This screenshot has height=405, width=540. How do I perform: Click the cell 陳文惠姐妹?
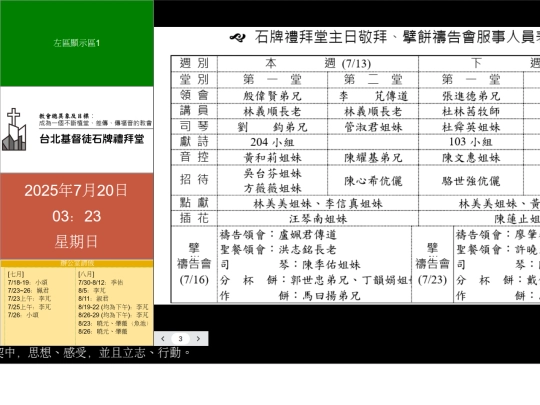click(x=471, y=157)
